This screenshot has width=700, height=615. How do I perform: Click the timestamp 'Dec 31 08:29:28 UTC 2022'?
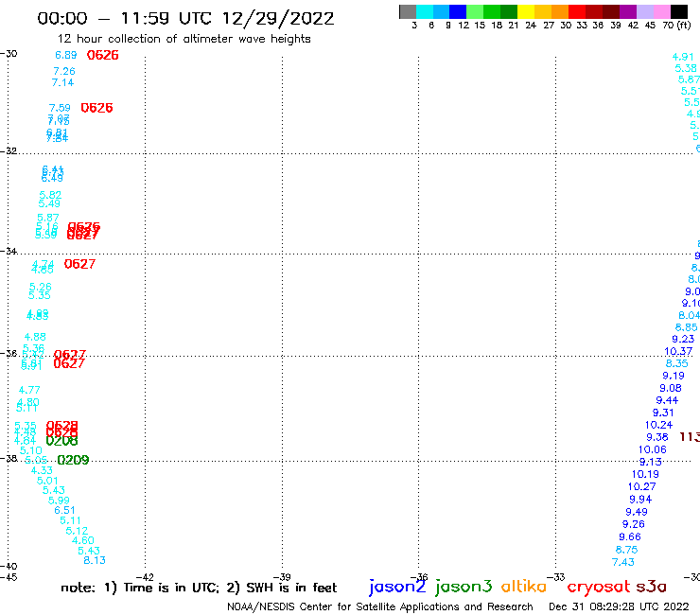point(619,607)
